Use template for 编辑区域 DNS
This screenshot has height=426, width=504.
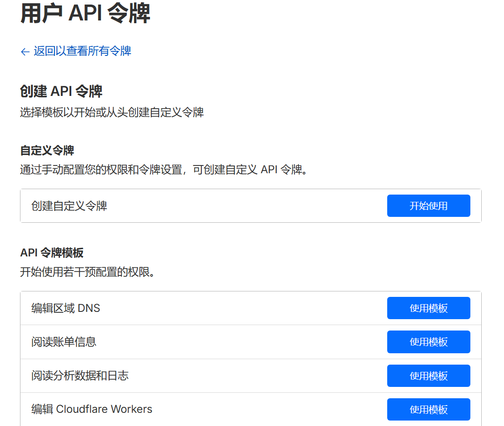(x=428, y=308)
